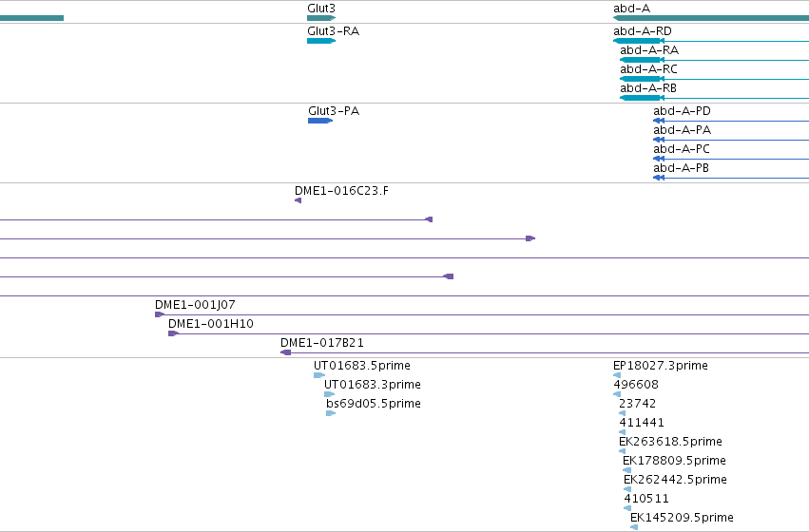The image size is (809, 532).
Task: Open the bs69d05.5prime label
Action: (374, 404)
